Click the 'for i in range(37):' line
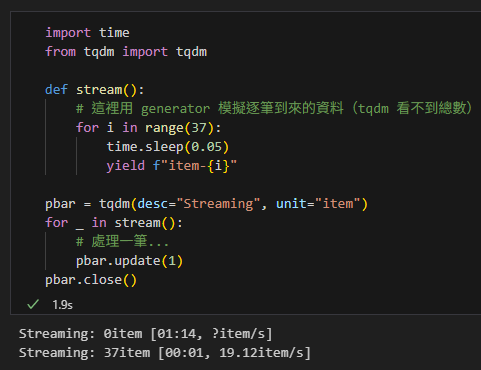 148,128
